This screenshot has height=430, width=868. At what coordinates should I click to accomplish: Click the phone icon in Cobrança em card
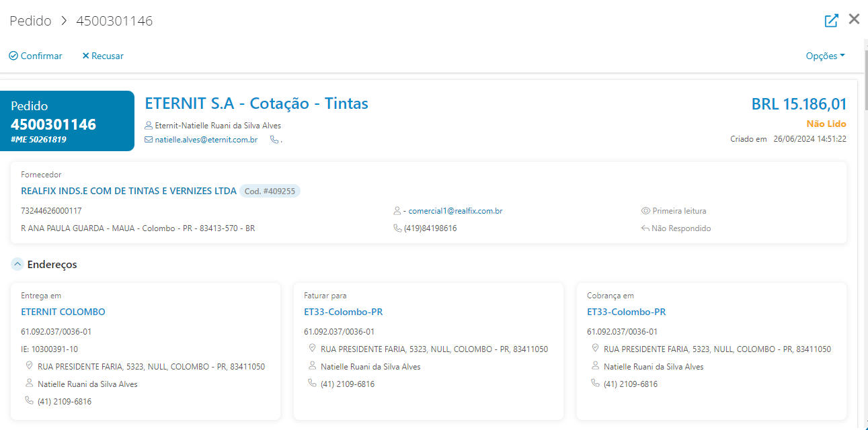click(595, 384)
